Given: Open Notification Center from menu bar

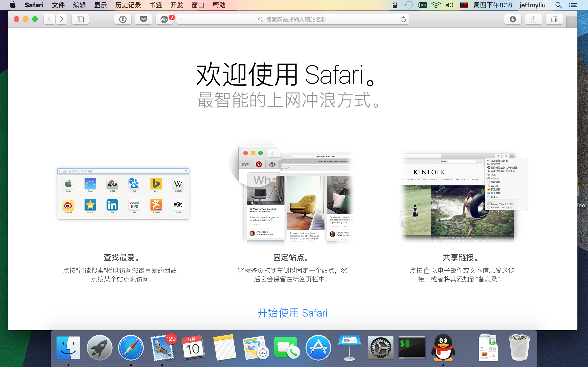Looking at the screenshot, I should pyautogui.click(x=573, y=5).
